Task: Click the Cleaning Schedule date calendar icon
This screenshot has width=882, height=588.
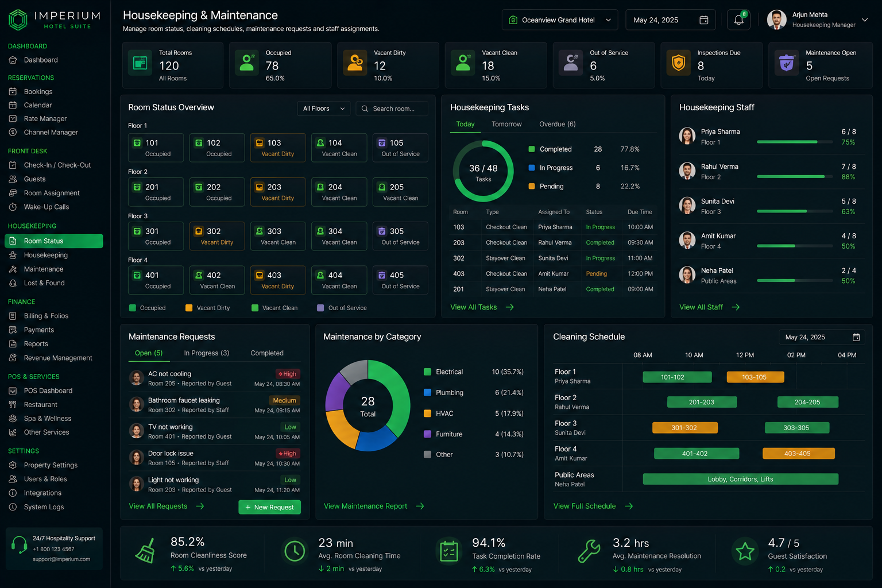Action: (x=856, y=337)
